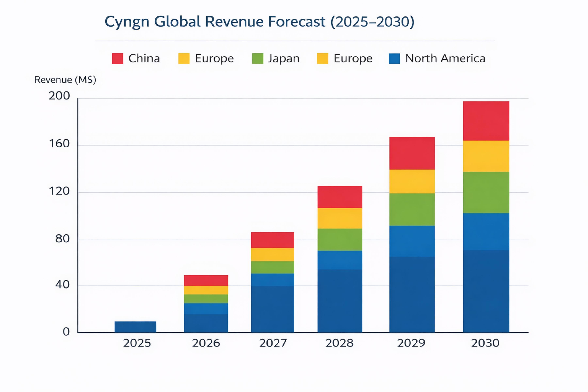Click the red segment of the 2030 bar
The height and width of the screenshot is (392, 588).
(x=486, y=121)
